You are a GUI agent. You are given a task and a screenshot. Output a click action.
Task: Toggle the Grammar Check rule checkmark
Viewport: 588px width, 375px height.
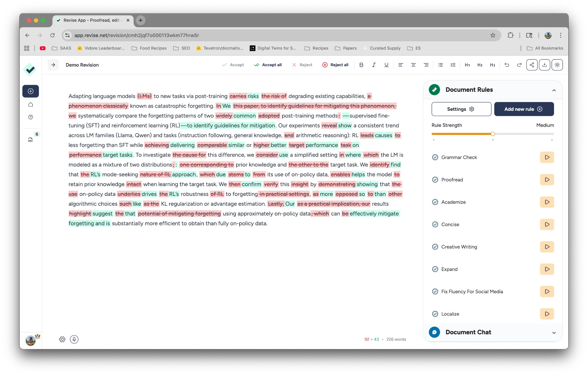coord(435,157)
